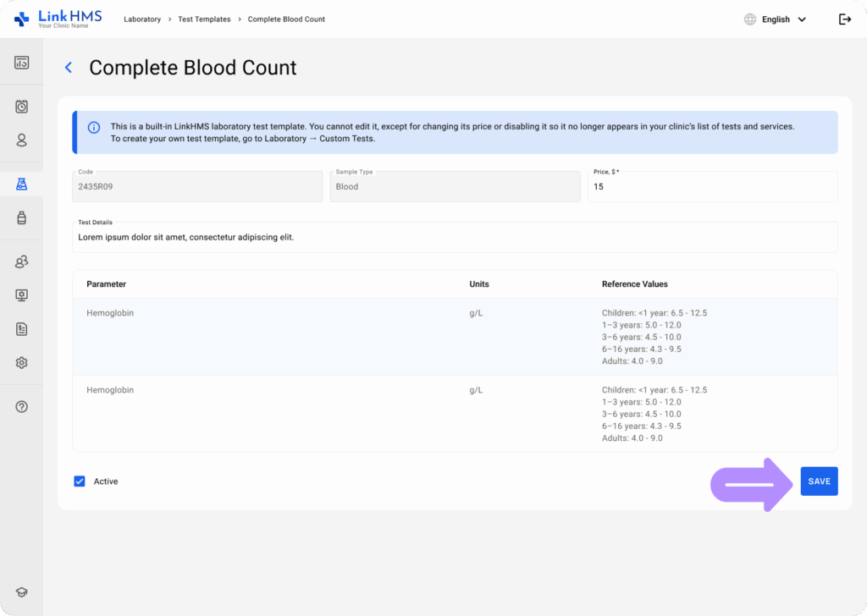Image resolution: width=867 pixels, height=616 pixels.
Task: Open the staff users sidebar icon
Action: (21, 261)
